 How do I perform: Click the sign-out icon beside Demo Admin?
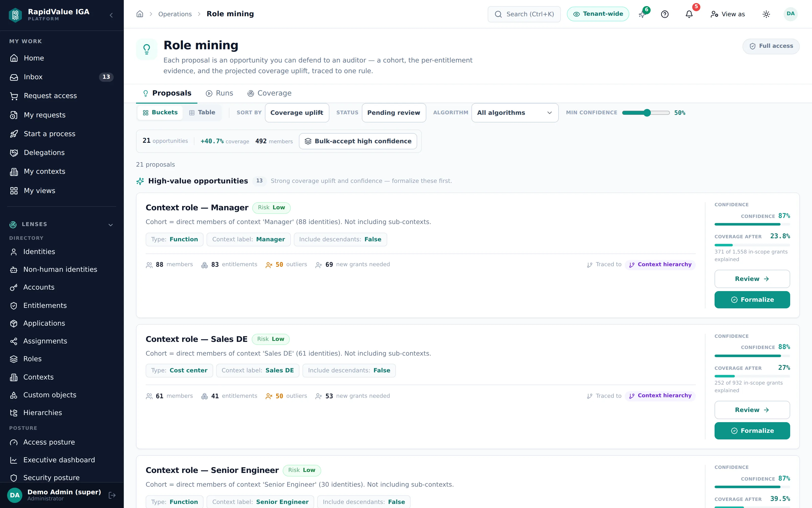pos(112,495)
